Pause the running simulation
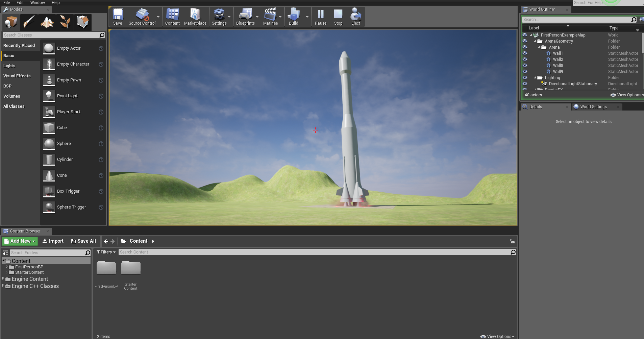 tap(320, 17)
